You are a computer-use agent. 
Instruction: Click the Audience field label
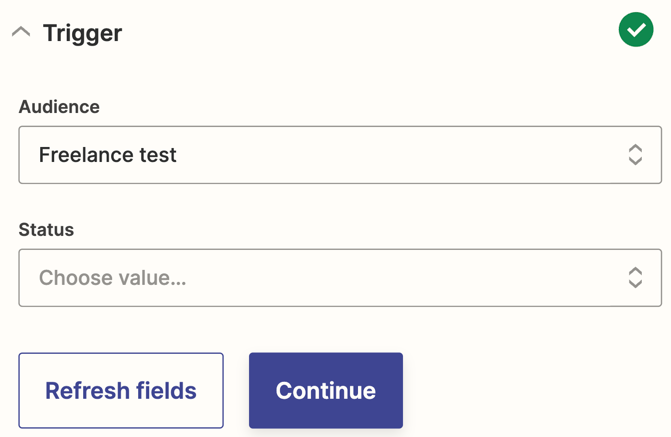tap(59, 107)
